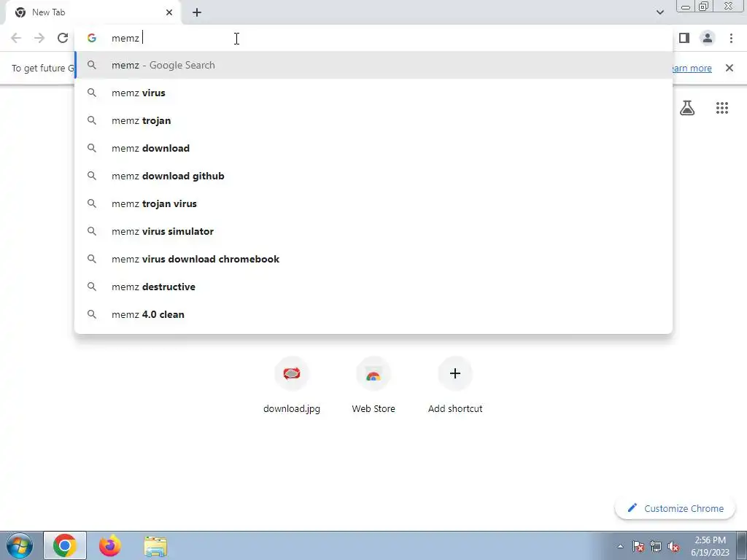Open the Windows Start menu

[20, 545]
